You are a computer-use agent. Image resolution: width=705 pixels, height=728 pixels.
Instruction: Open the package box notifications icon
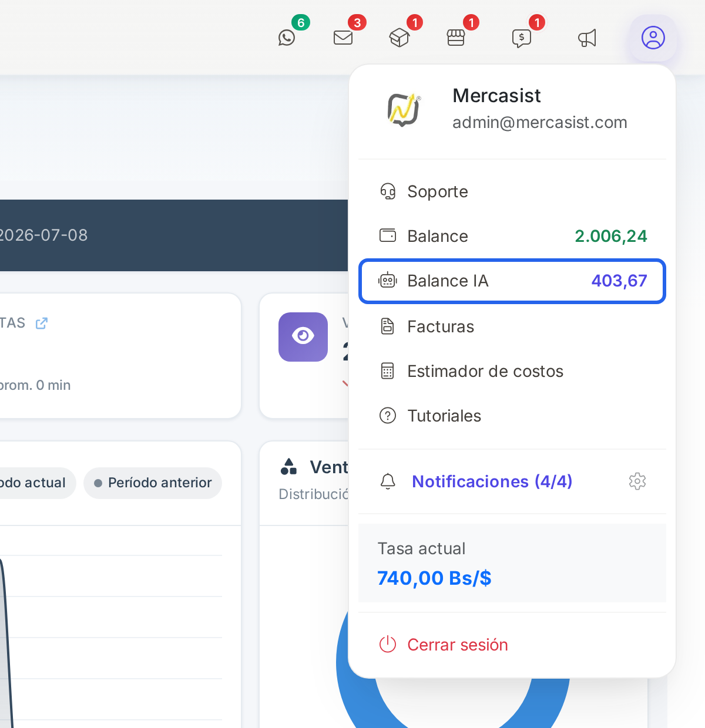399,38
